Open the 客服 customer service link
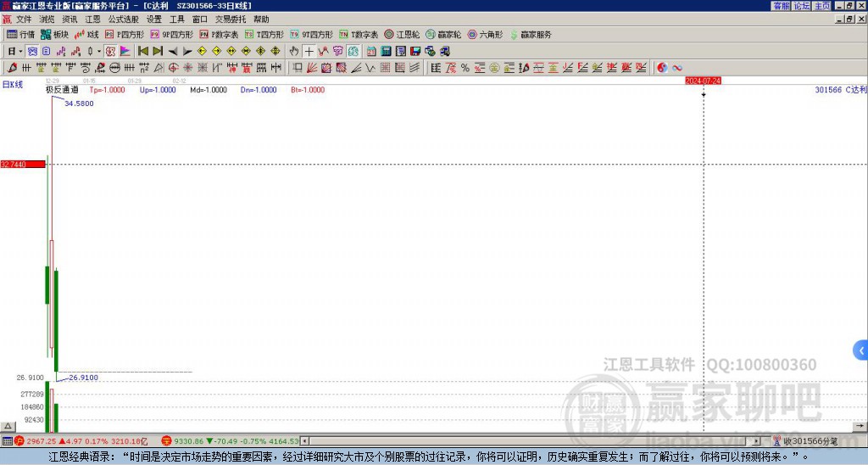 click(782, 6)
